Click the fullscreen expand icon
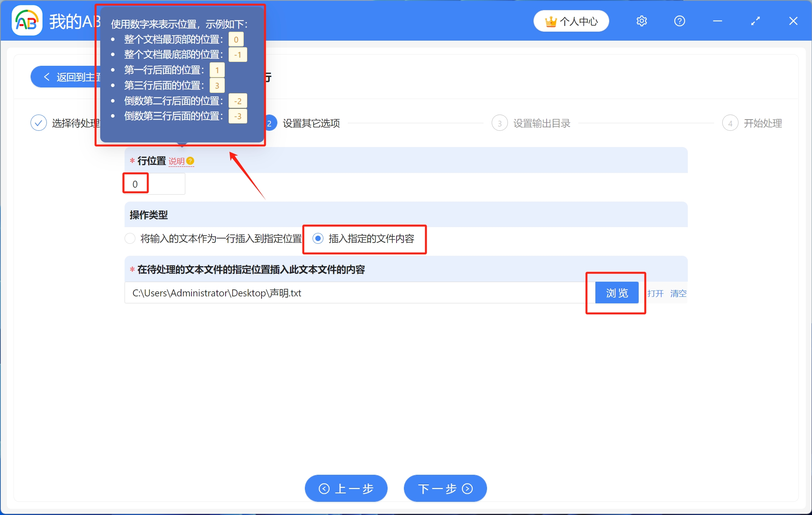Viewport: 812px width, 515px height. coord(755,21)
